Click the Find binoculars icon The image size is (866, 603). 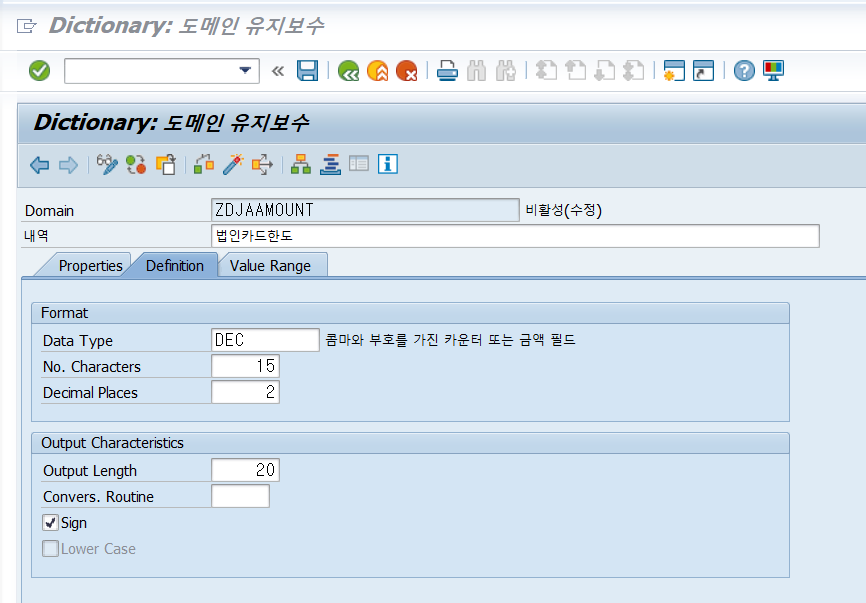coord(476,71)
